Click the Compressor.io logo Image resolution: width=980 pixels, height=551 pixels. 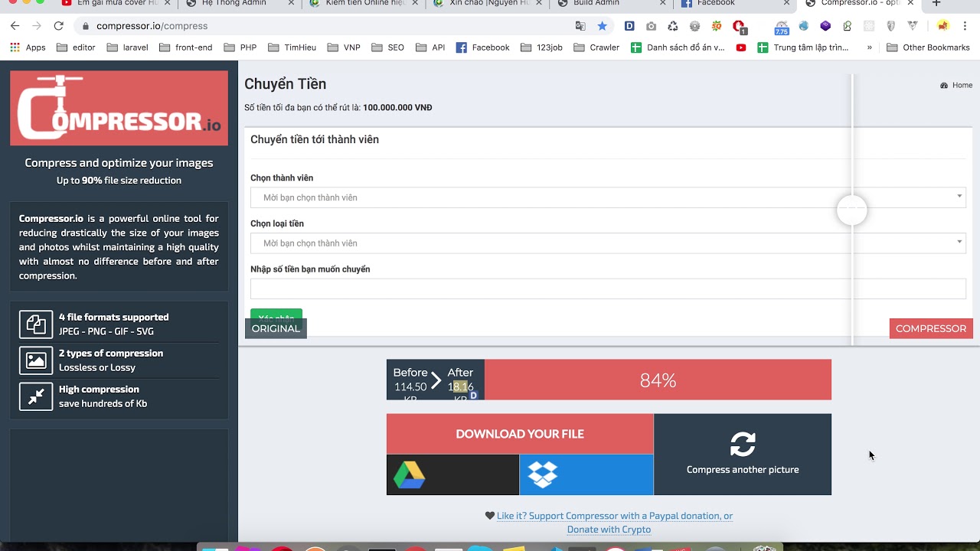click(x=119, y=108)
